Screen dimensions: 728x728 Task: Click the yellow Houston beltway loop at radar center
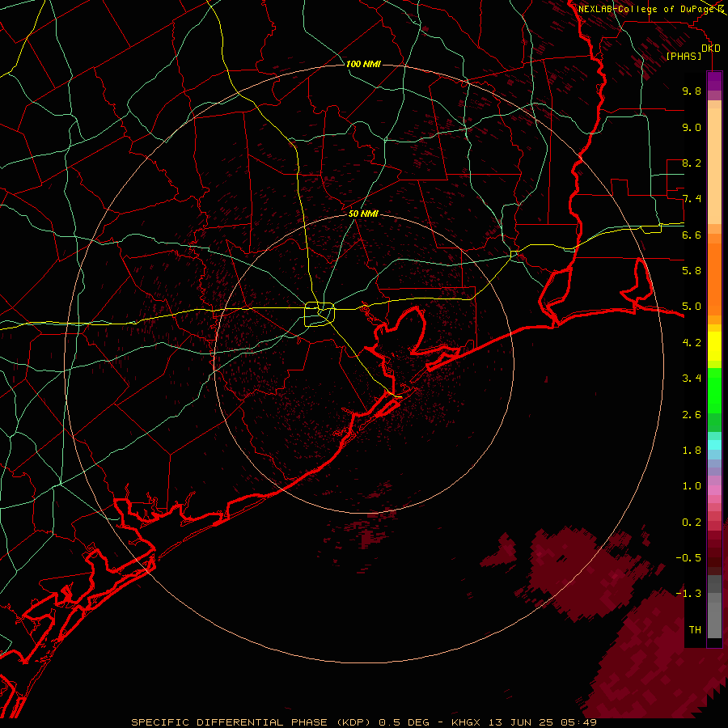(x=320, y=314)
